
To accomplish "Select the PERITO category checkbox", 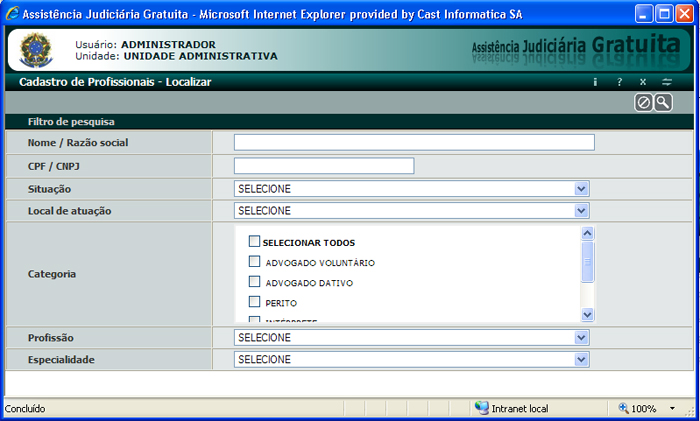I will [x=254, y=302].
